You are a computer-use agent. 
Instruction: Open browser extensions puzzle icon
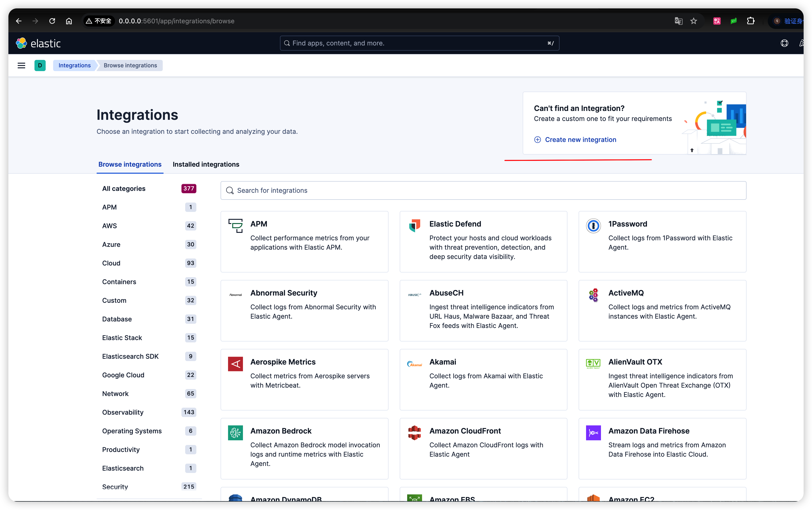click(751, 21)
